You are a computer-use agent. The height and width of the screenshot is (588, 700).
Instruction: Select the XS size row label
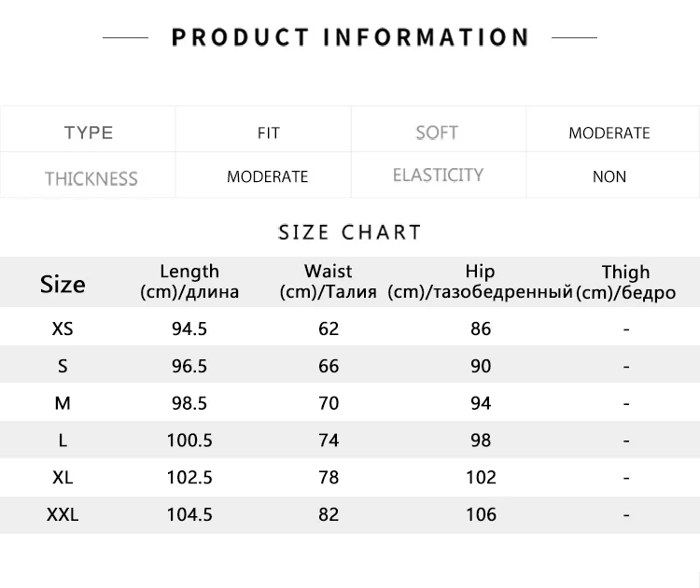coord(63,329)
